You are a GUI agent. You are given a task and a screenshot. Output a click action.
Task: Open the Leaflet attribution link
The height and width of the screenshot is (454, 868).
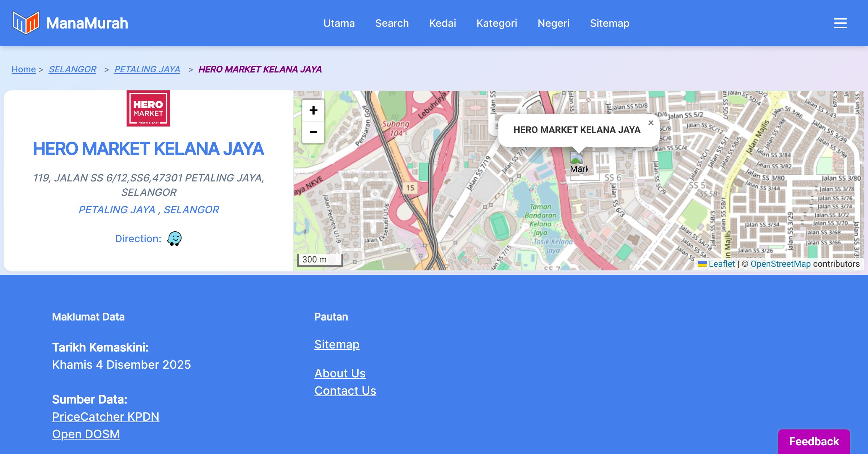(x=722, y=264)
